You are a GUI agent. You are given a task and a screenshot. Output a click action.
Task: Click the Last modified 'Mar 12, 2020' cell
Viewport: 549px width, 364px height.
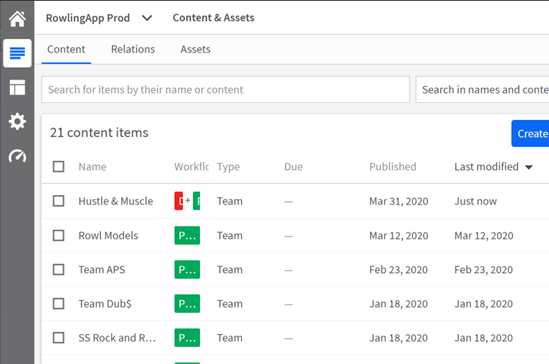[484, 236]
